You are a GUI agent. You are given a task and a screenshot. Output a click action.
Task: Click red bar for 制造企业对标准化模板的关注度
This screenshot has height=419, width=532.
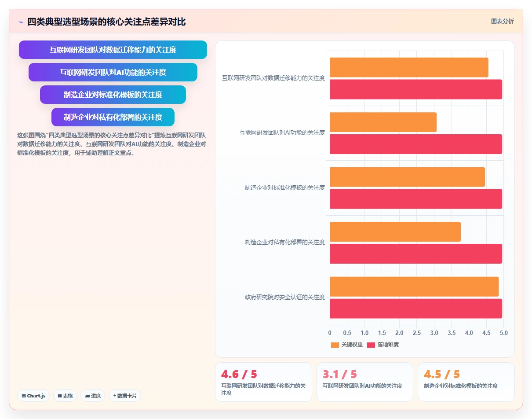416,199
